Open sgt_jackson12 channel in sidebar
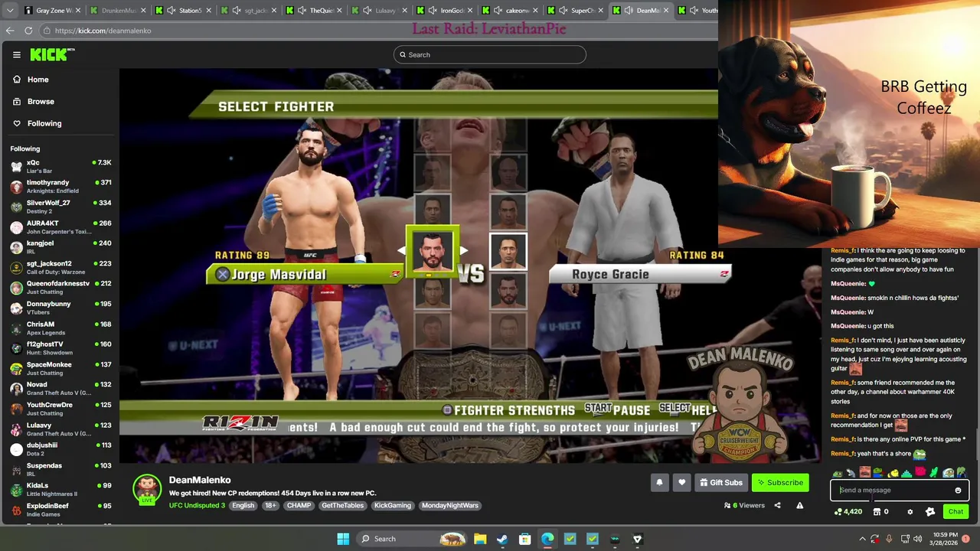This screenshot has width=980, height=551. click(60, 267)
